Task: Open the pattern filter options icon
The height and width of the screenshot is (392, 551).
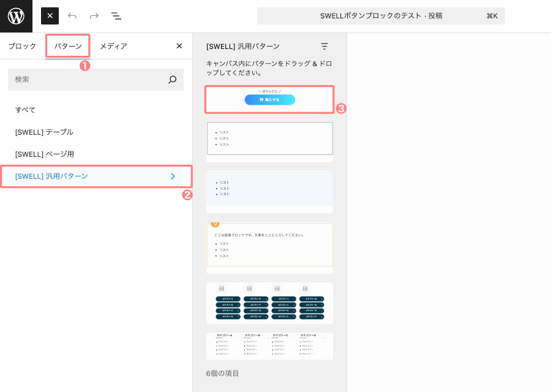Action: [324, 46]
